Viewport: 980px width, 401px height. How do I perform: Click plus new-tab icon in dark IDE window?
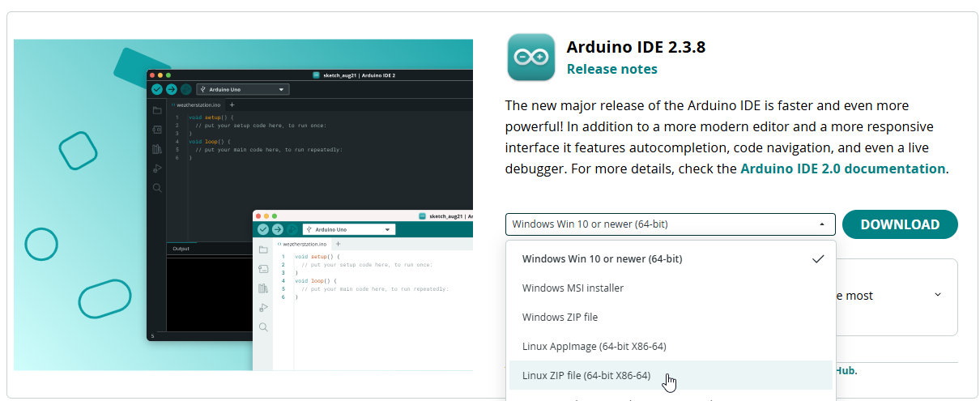coord(232,105)
